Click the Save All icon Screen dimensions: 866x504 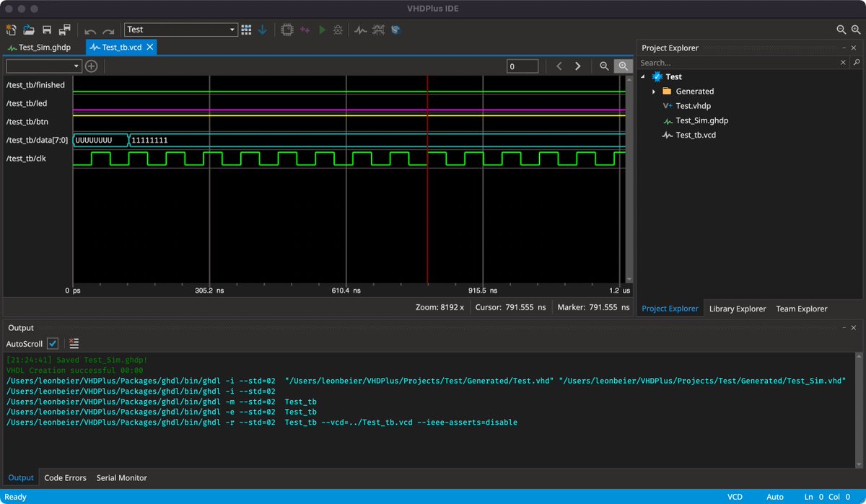(x=65, y=30)
